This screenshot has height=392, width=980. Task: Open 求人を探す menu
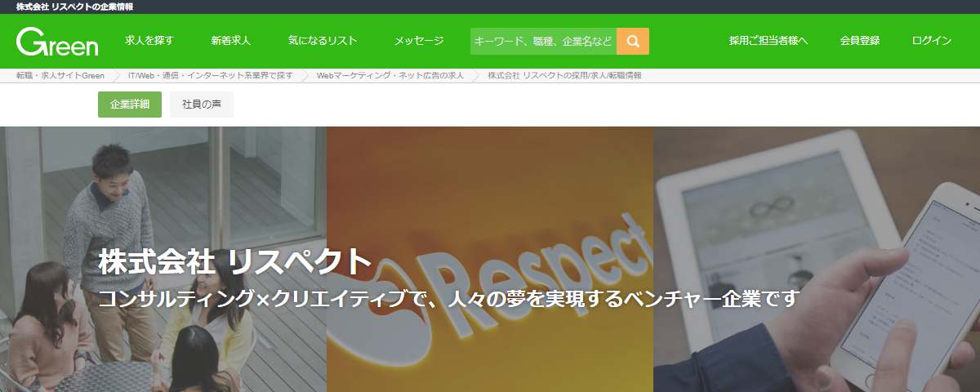click(149, 41)
